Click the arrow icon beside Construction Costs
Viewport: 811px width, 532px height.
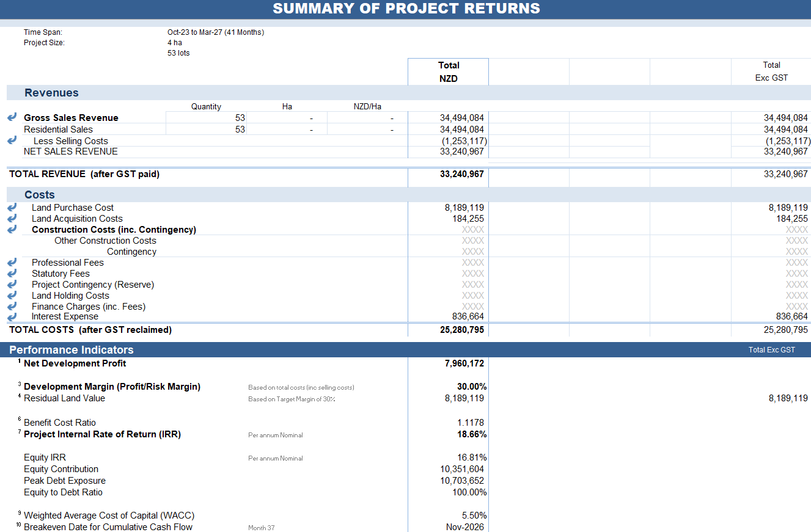point(12,230)
